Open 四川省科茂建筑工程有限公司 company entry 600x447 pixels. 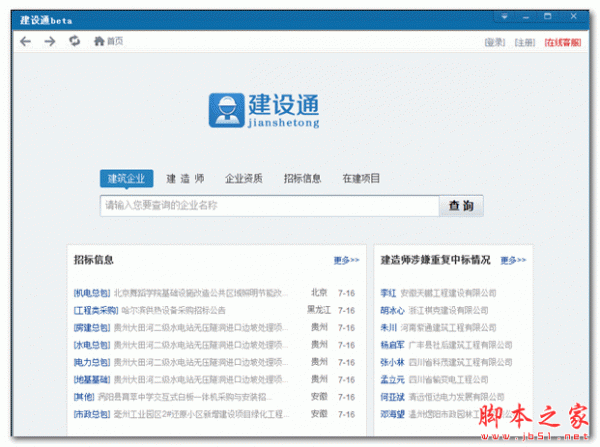[460, 362]
